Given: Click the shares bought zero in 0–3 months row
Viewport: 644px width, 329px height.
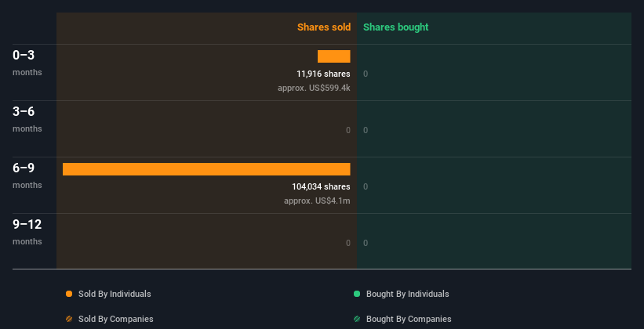Looking at the screenshot, I should tap(366, 74).
